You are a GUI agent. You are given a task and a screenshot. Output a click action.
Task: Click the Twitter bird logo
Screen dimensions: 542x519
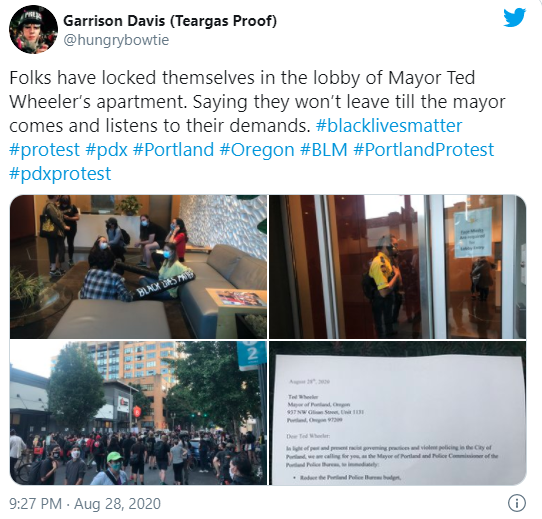click(x=514, y=18)
